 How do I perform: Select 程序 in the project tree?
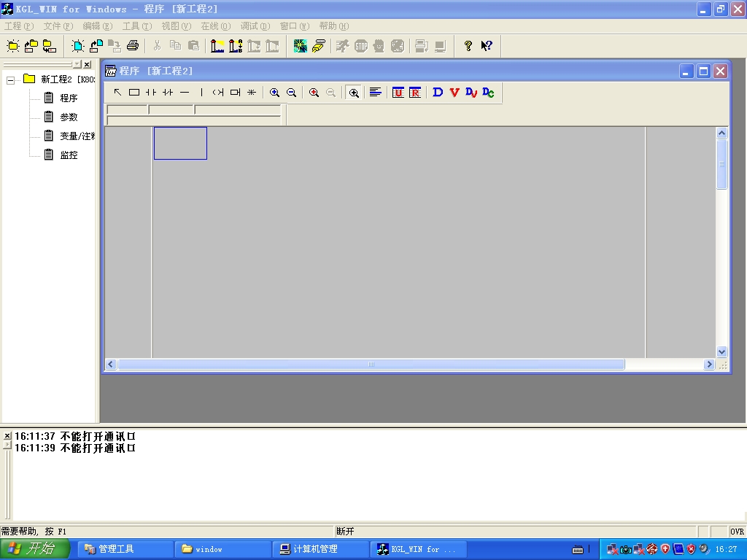coord(69,98)
